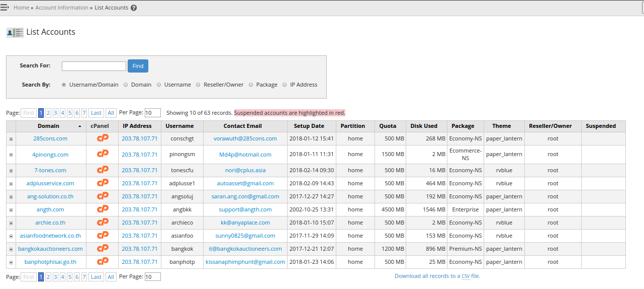Sort table by Setup Date column
This screenshot has height=289, width=644.
point(309,126)
